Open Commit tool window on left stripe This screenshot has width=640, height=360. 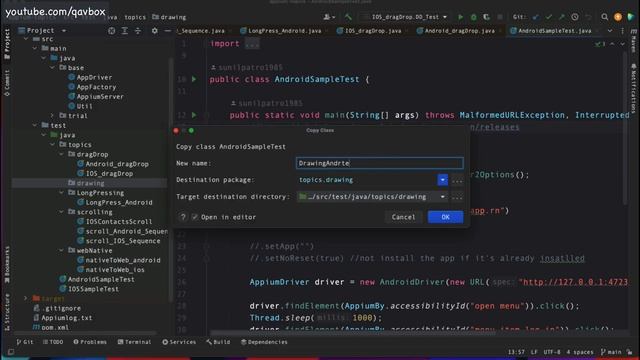pos(7,83)
